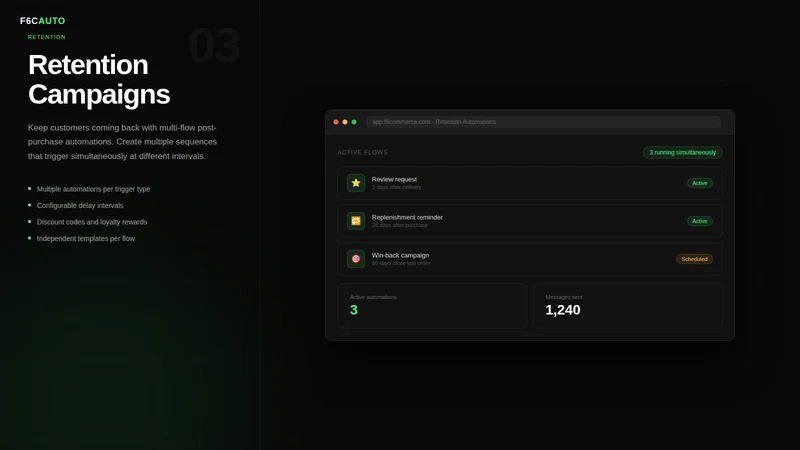The width and height of the screenshot is (800, 450).
Task: Click the red close window dot
Action: tap(336, 122)
